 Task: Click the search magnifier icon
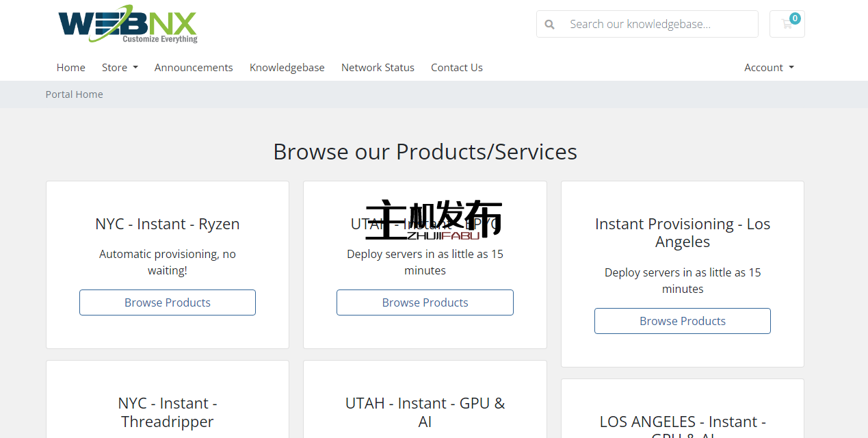tap(549, 25)
